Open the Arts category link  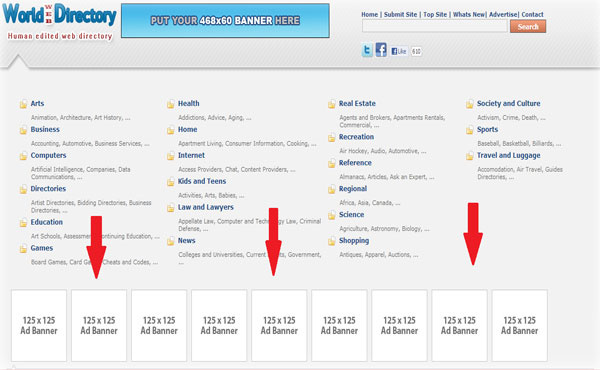point(37,103)
